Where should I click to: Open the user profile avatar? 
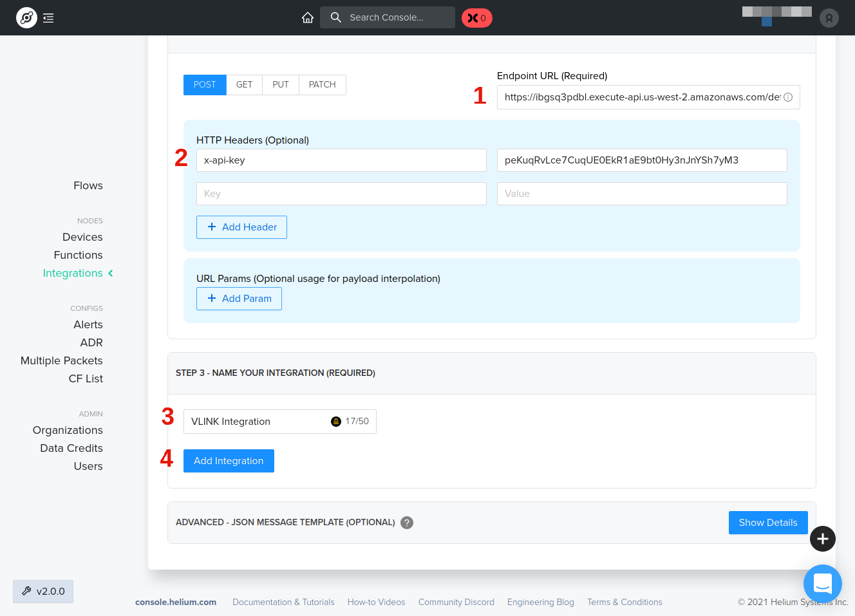click(x=829, y=18)
